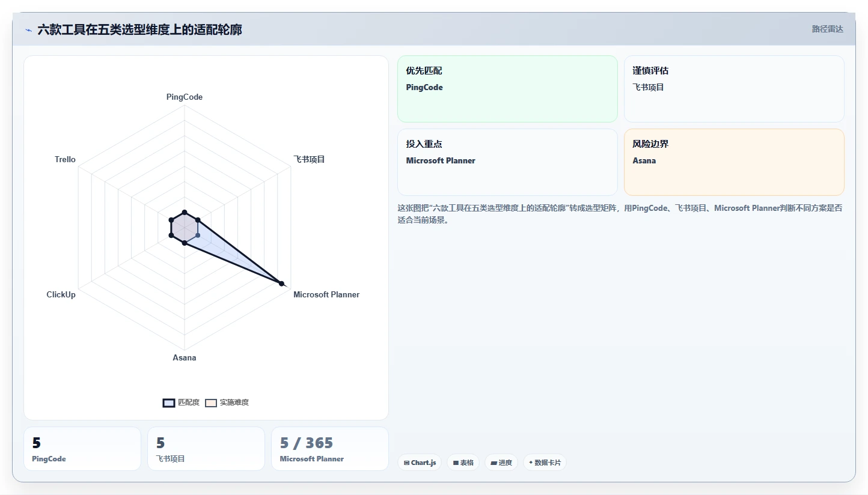Click the Microsoft Planner data point on radar

(x=281, y=283)
